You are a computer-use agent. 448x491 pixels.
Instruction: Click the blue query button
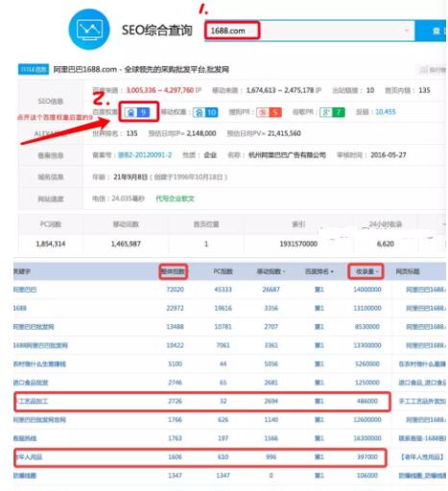431,31
